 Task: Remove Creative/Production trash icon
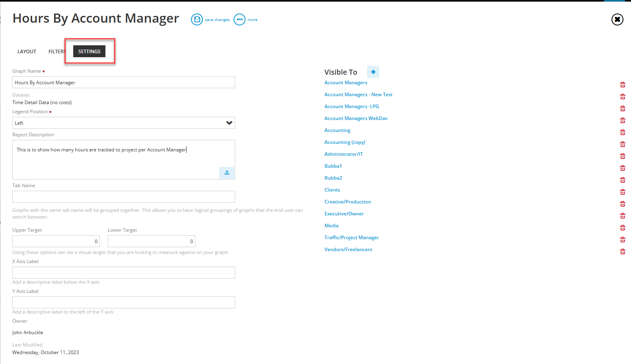click(x=623, y=204)
